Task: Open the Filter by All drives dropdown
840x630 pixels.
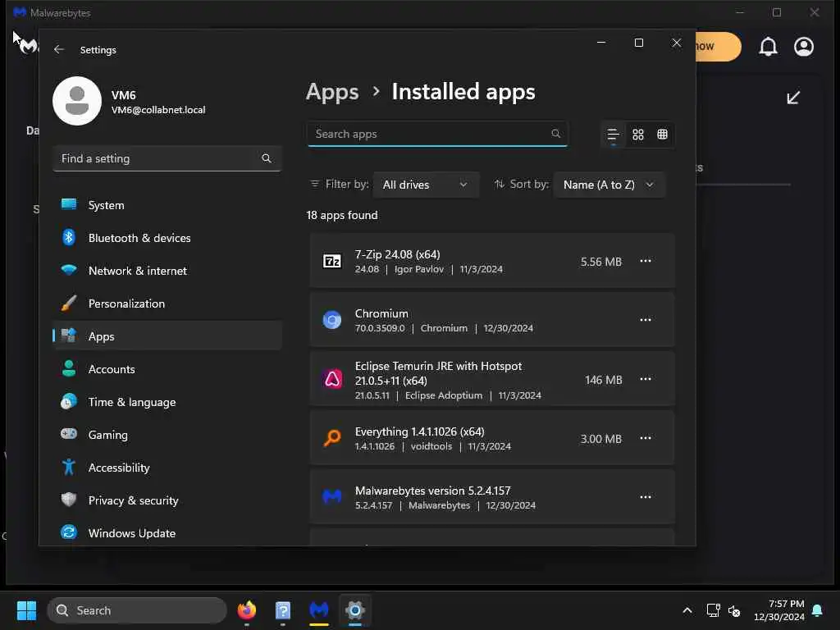Action: [x=426, y=185]
